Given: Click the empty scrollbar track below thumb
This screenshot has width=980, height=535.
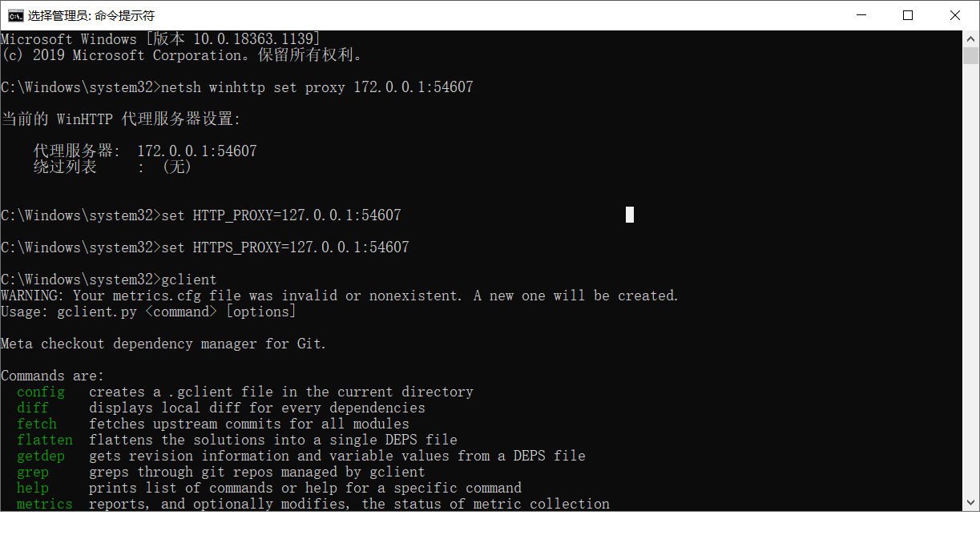Looking at the screenshot, I should [x=970, y=280].
